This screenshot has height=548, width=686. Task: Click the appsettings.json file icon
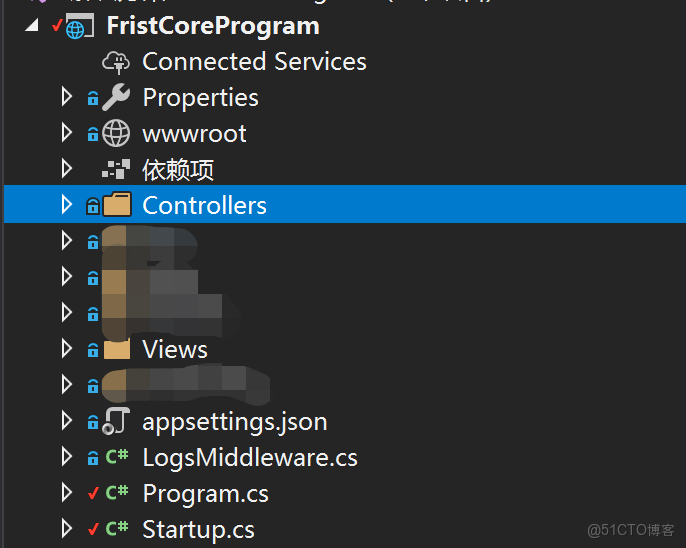(117, 422)
